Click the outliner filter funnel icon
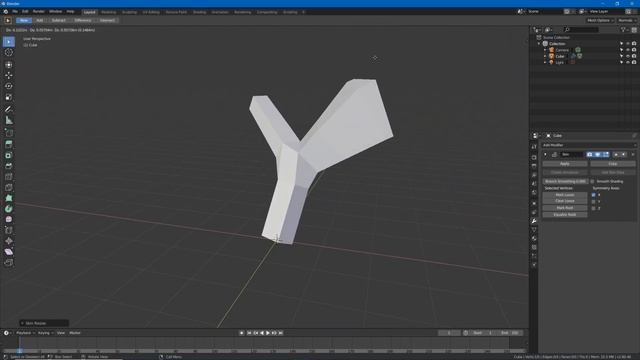The height and width of the screenshot is (360, 640). click(623, 29)
